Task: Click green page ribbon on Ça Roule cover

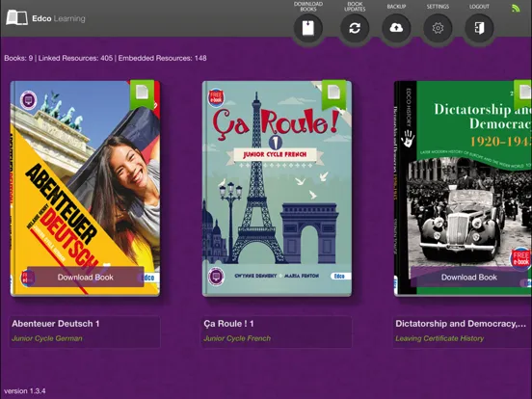Action: click(x=333, y=94)
